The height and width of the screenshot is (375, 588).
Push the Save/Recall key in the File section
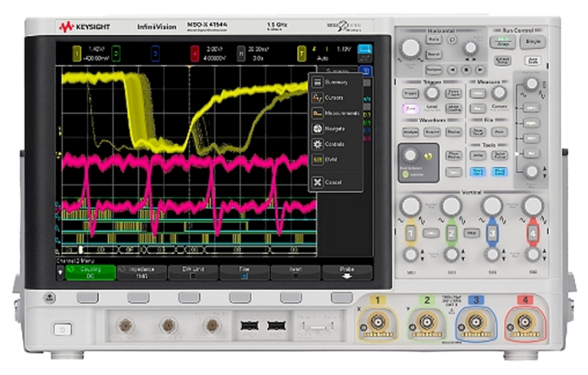[x=478, y=132]
